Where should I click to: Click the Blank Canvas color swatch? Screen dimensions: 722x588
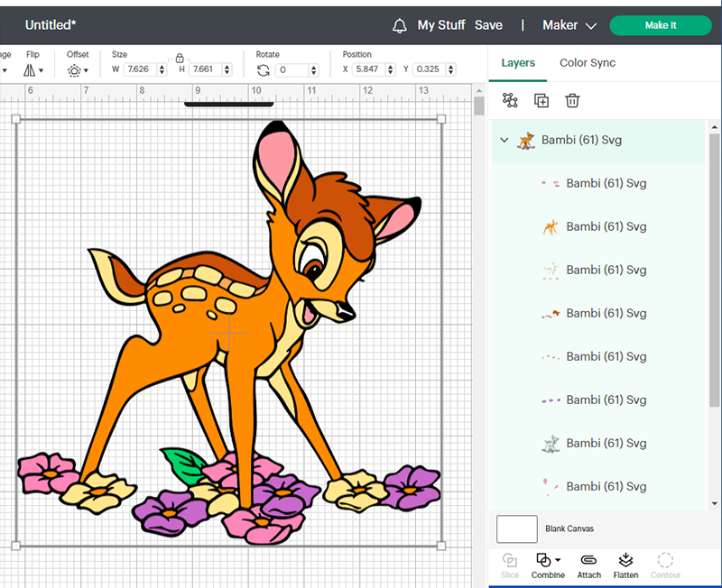[x=516, y=529]
